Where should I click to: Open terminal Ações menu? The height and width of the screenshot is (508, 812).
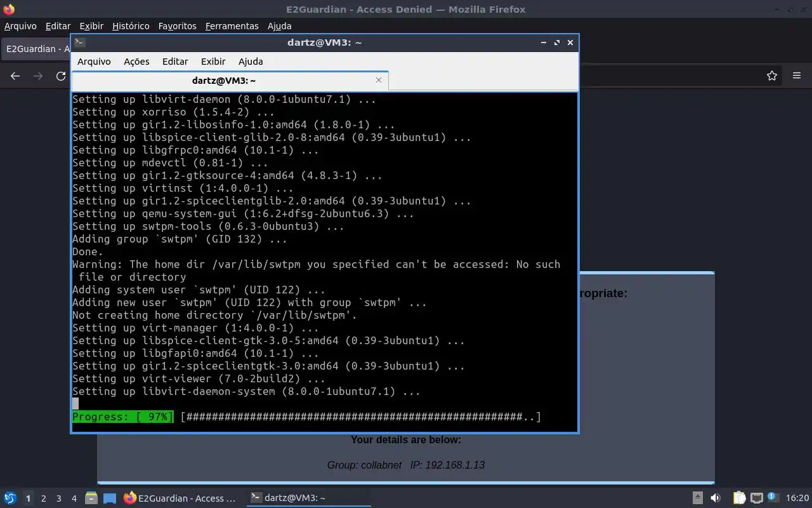click(x=136, y=62)
